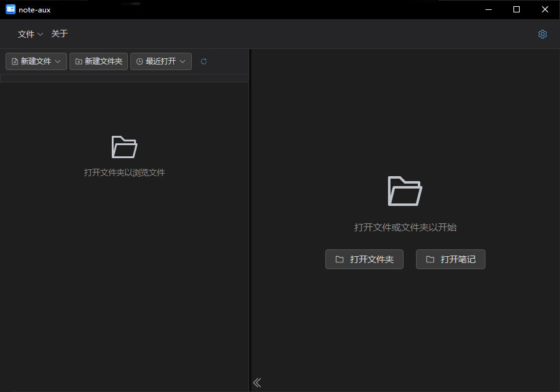This screenshot has height=392, width=560.
Task: Expand the 最近打开 dropdown
Action: tap(161, 61)
